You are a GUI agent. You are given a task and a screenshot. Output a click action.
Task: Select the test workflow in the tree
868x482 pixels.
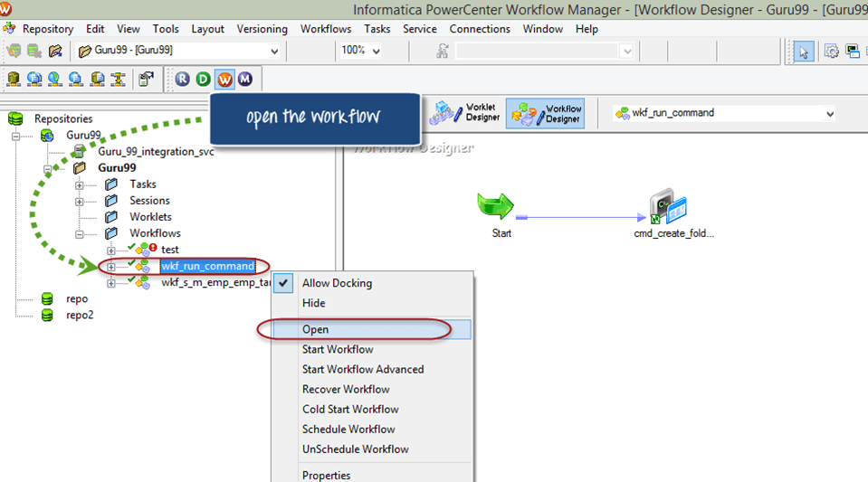coord(170,250)
